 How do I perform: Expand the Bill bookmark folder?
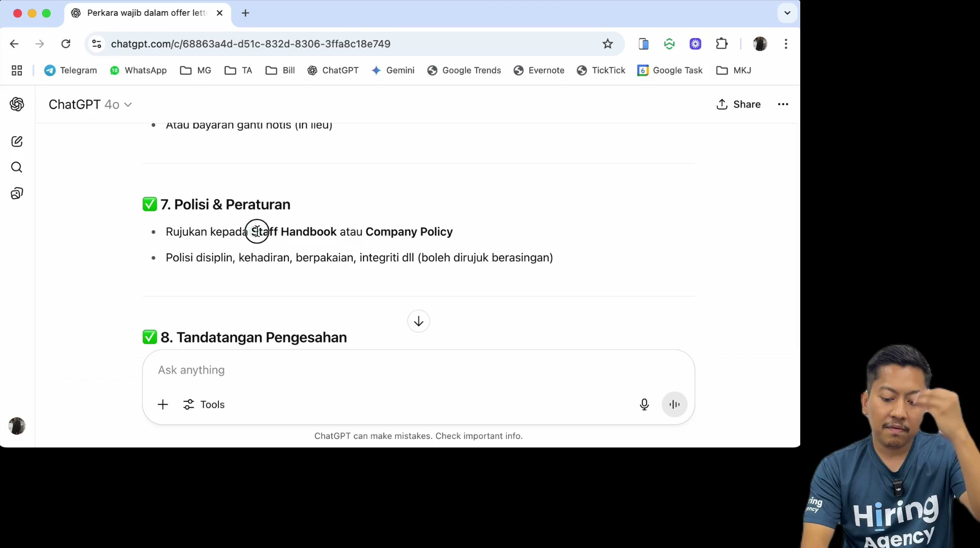coord(280,71)
